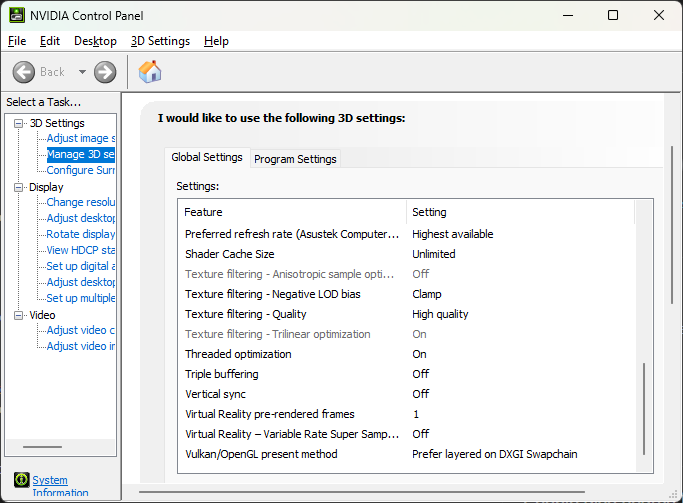The image size is (683, 503).
Task: Click the System Information icon
Action: pos(21,481)
